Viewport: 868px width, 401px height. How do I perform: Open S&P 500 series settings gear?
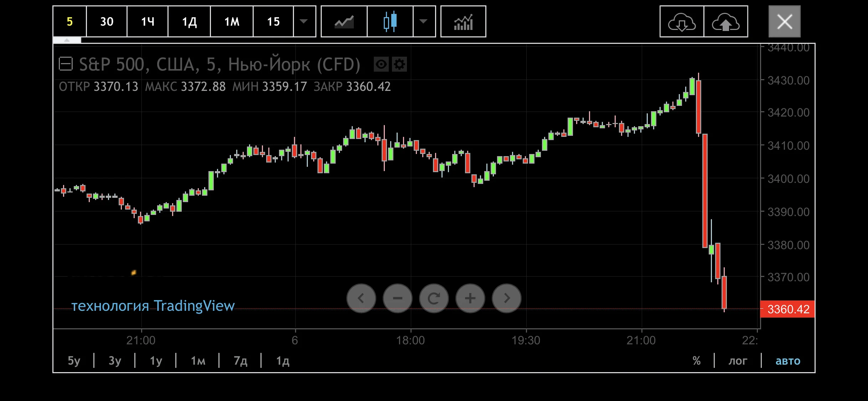click(x=399, y=64)
